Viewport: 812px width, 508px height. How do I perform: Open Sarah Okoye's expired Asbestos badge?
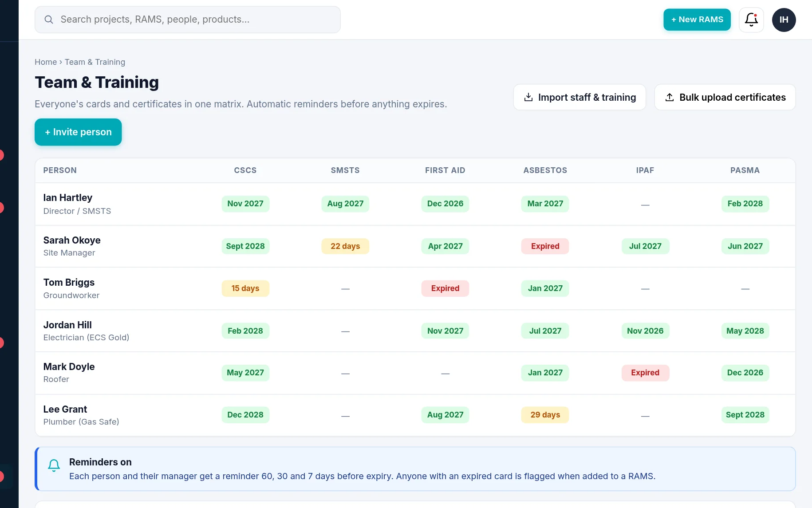click(x=545, y=246)
